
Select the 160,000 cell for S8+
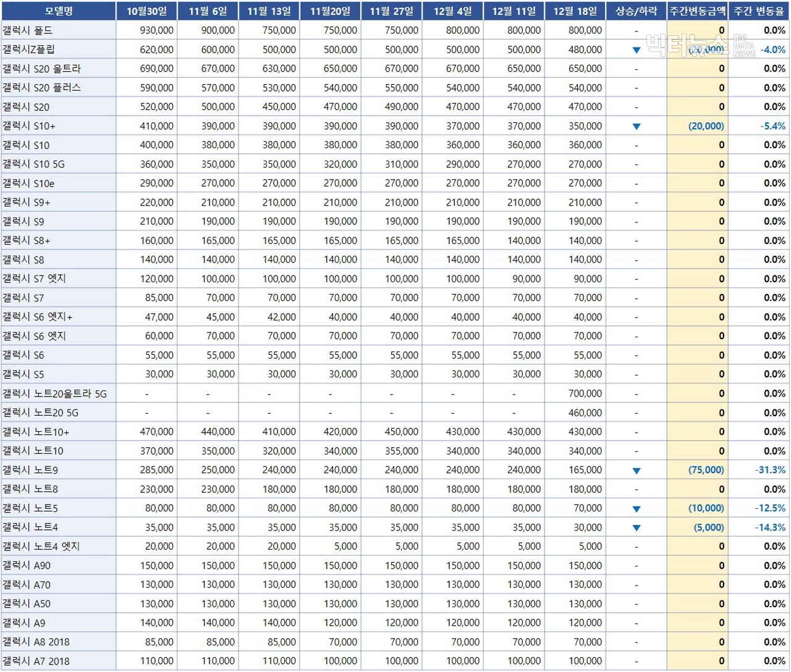[x=146, y=241]
